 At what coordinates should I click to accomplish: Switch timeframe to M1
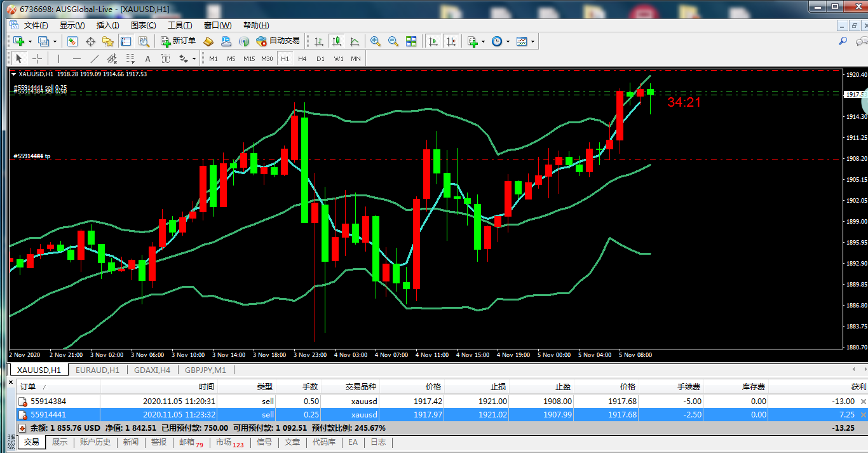point(214,58)
